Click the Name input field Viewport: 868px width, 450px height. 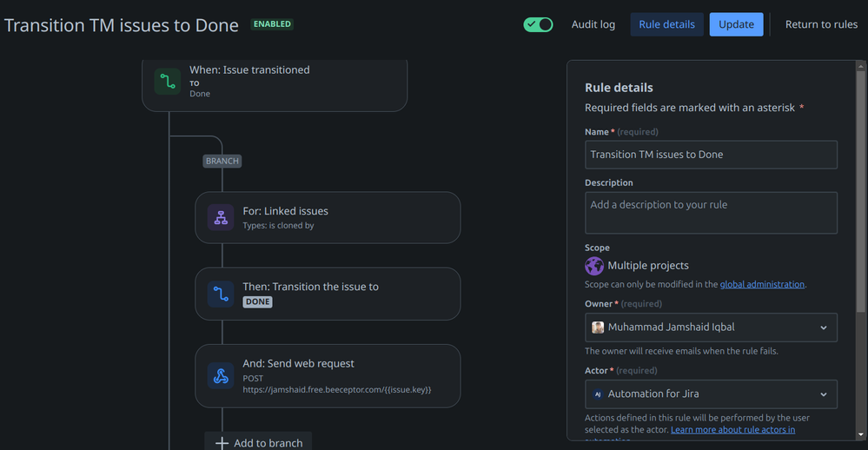711,155
